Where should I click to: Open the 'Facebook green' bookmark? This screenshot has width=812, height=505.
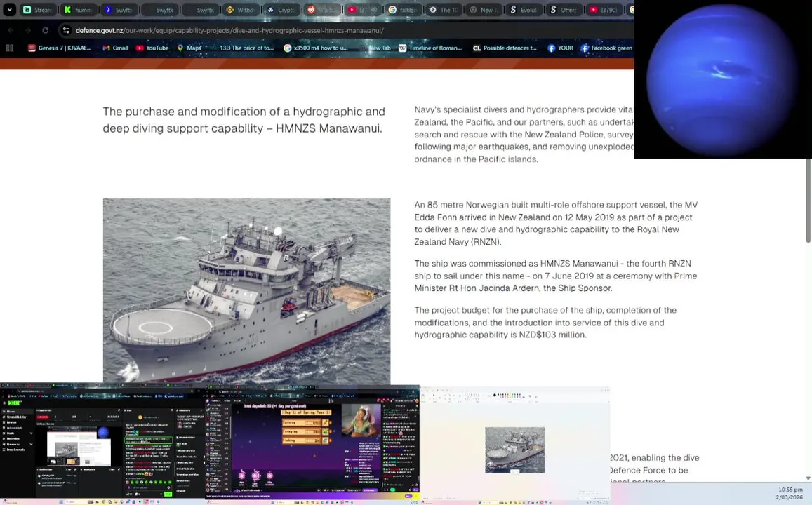[x=606, y=48]
